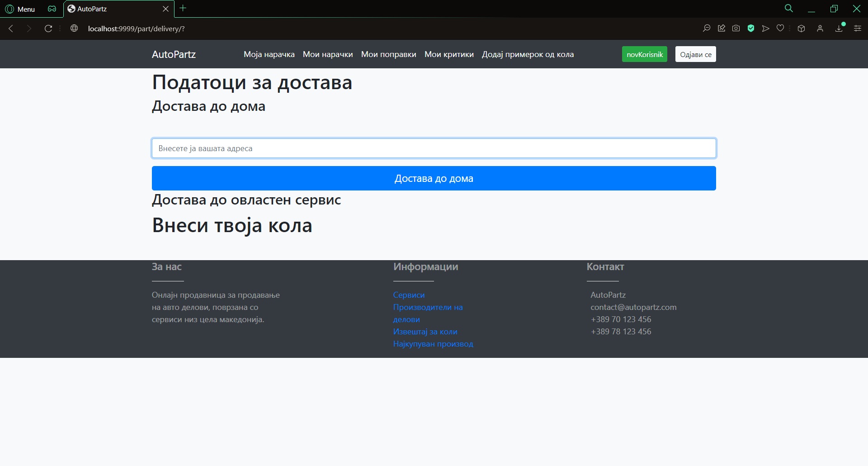The image size is (868, 466).
Task: Open the pinboards pin icon
Action: [722, 29]
